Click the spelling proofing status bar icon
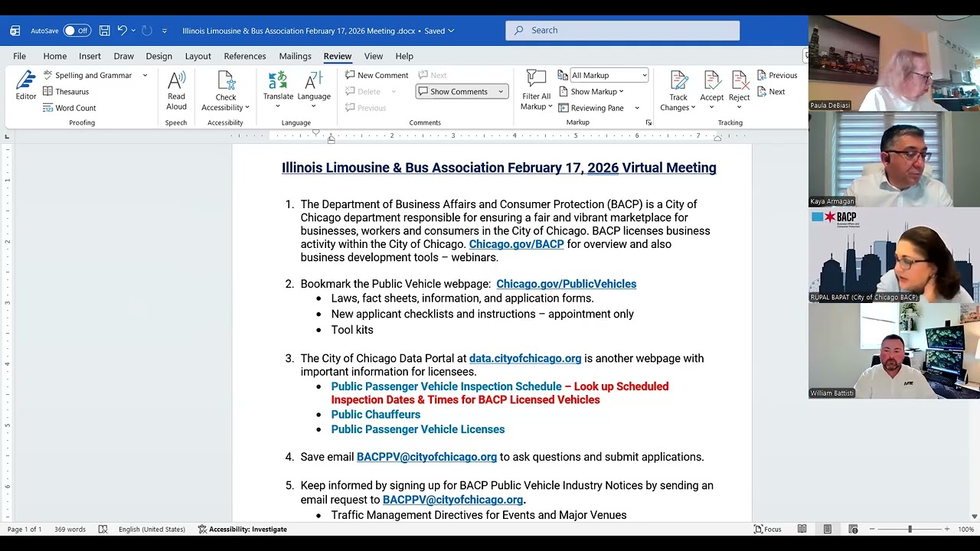This screenshot has width=980, height=551. click(103, 529)
